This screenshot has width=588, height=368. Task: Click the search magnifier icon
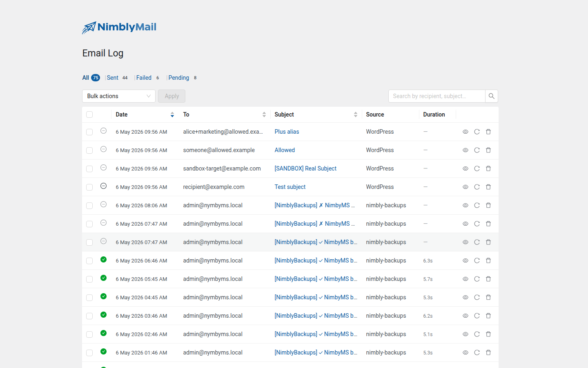click(492, 96)
